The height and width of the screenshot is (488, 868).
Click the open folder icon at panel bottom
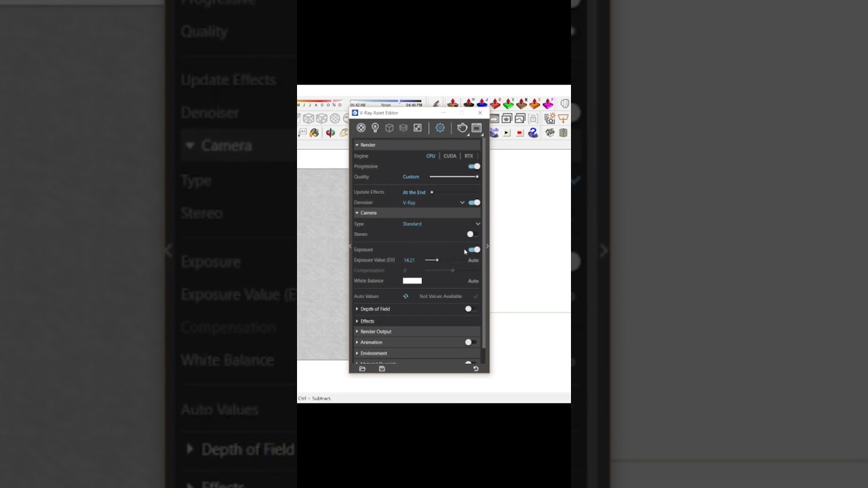click(x=362, y=369)
